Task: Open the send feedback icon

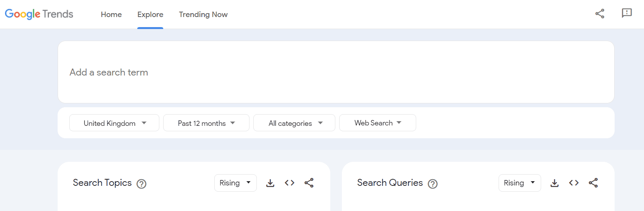Action: [x=627, y=13]
